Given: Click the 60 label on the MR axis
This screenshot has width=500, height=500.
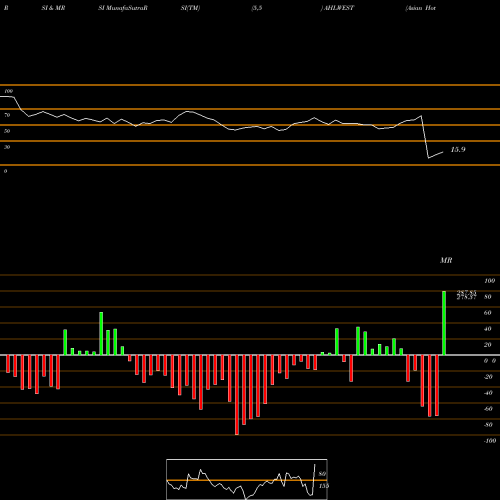Looking at the screenshot, I should point(487,313).
